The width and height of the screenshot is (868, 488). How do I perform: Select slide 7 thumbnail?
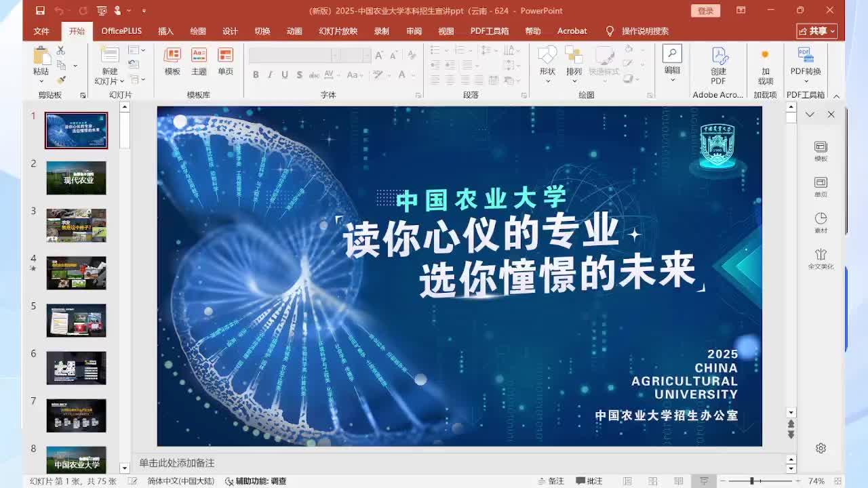76,415
